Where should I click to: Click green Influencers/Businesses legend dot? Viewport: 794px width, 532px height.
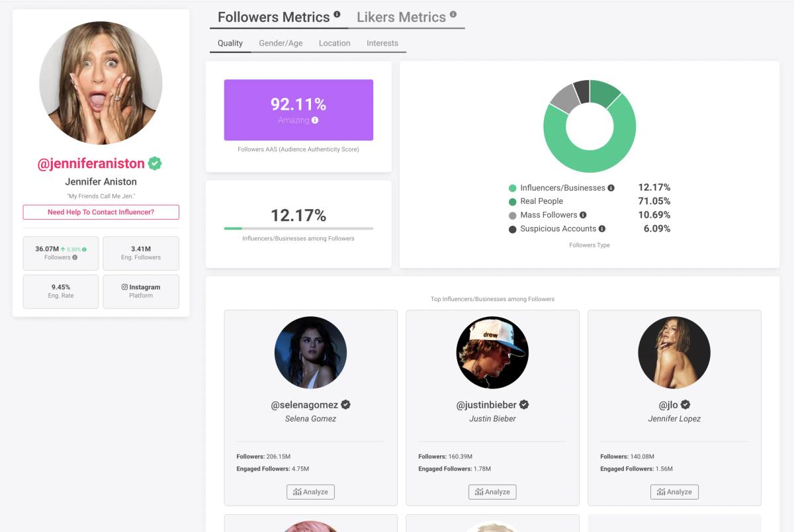(512, 188)
